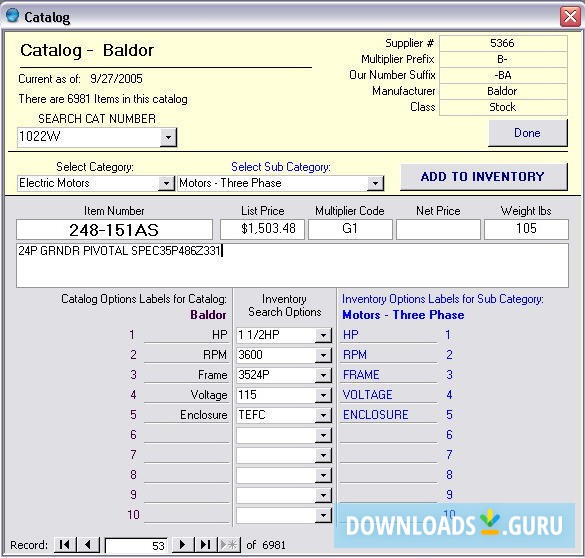Click the catalog Enclosure label in row 5
The image size is (585, 558).
click(x=204, y=415)
